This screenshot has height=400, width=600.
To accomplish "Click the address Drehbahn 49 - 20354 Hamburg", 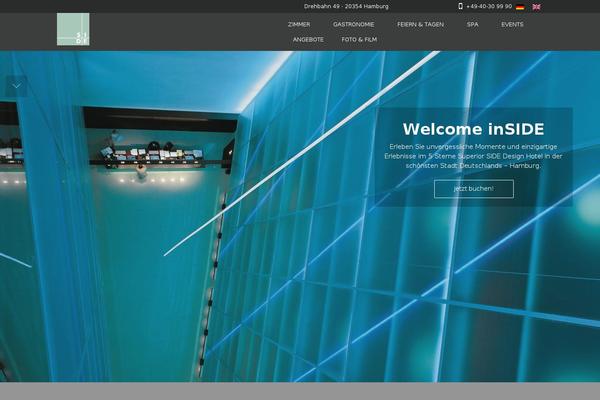I will 346,7.
